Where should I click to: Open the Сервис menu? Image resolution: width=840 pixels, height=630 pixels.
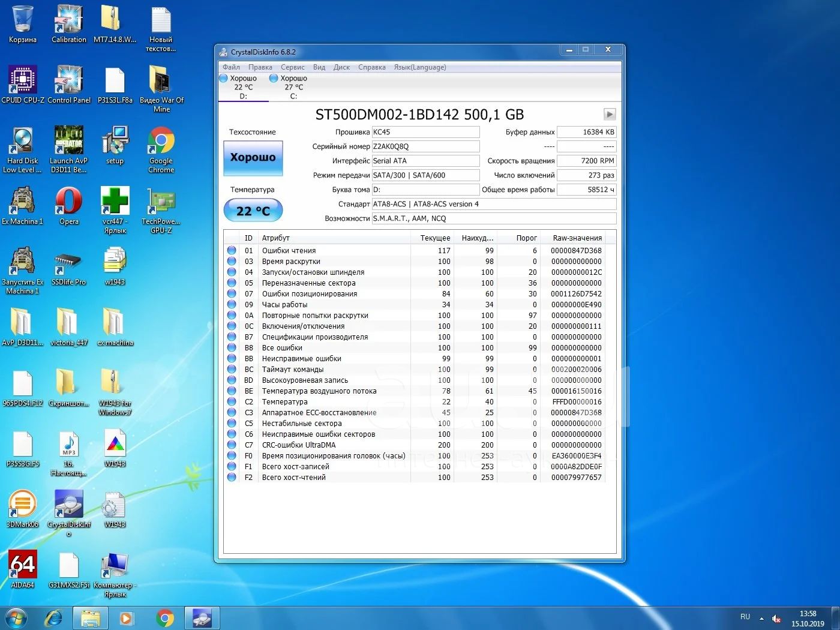293,67
